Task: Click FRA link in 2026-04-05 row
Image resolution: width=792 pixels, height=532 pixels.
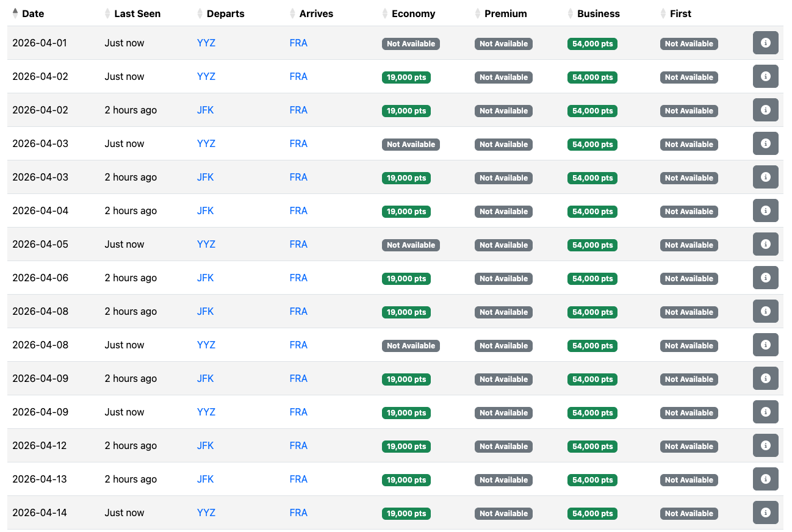Action: [x=298, y=245]
